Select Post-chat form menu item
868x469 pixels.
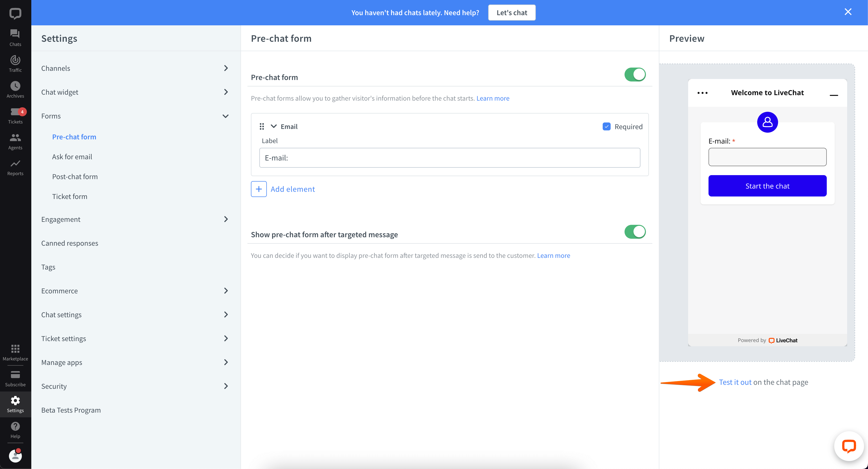pyautogui.click(x=75, y=177)
